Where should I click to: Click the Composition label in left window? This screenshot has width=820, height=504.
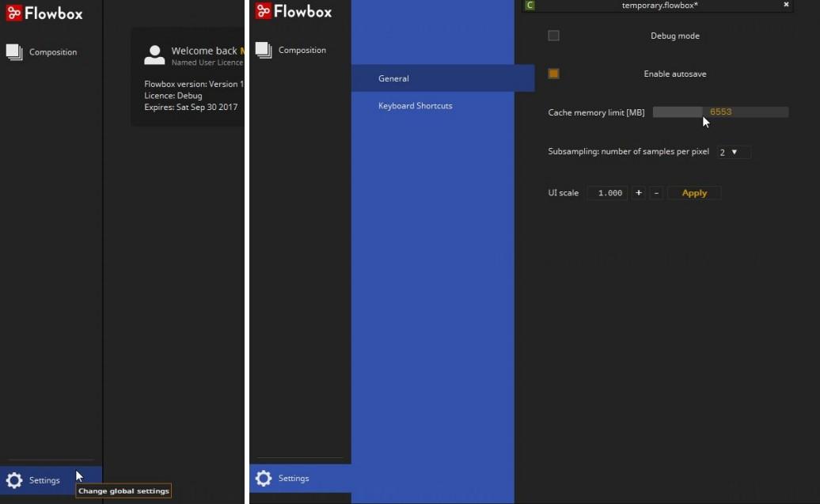(53, 51)
